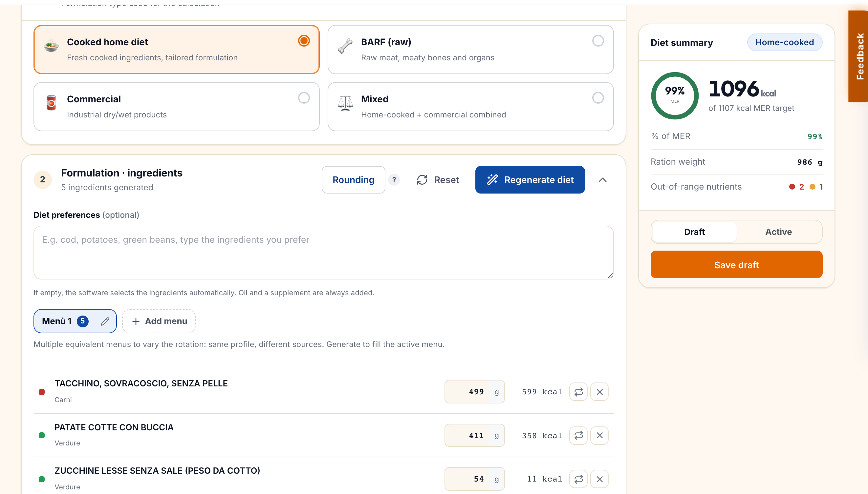This screenshot has height=494, width=868.
Task: Swap the Zucchine lesse ingredient
Action: (x=578, y=479)
